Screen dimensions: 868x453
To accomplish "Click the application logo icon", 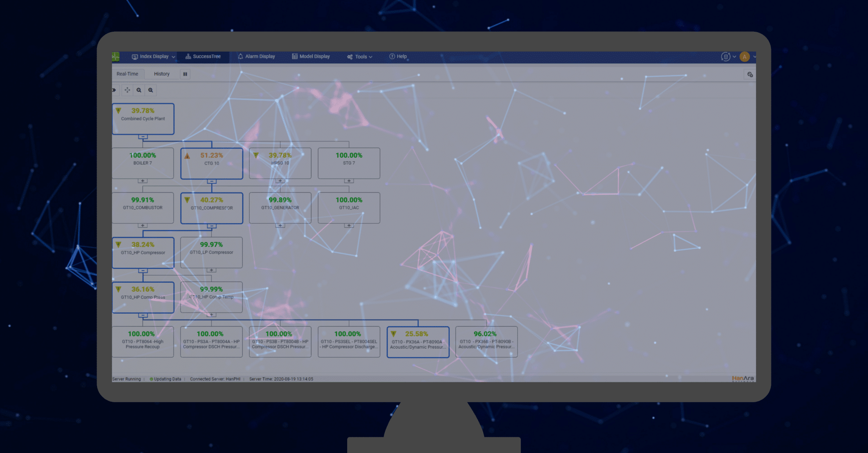I will pyautogui.click(x=116, y=57).
